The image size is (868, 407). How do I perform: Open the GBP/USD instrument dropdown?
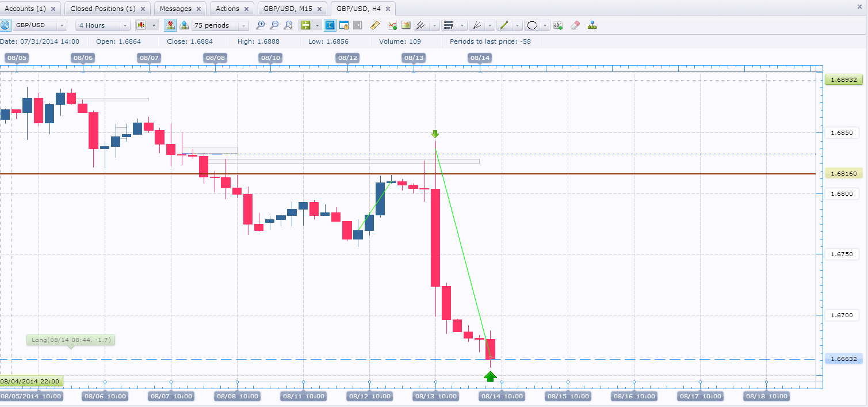tap(39, 25)
